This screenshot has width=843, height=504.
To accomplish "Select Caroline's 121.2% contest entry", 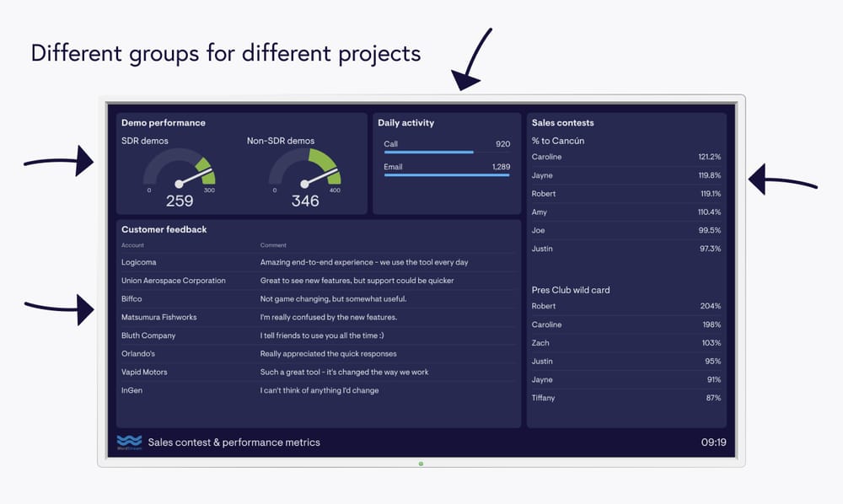I will (x=626, y=157).
